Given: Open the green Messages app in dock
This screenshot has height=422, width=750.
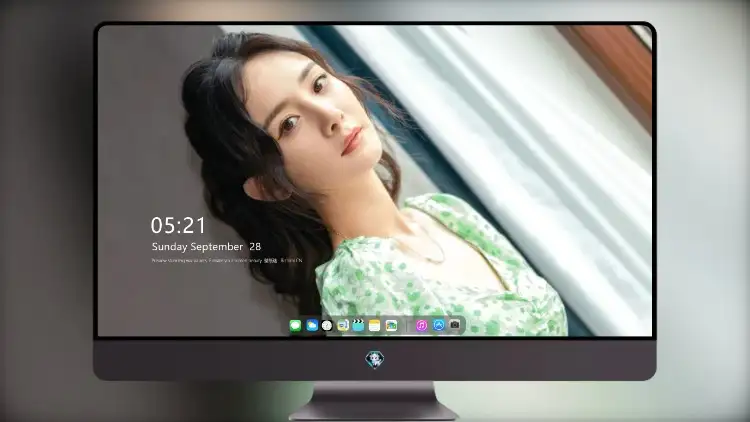Looking at the screenshot, I should (x=295, y=326).
